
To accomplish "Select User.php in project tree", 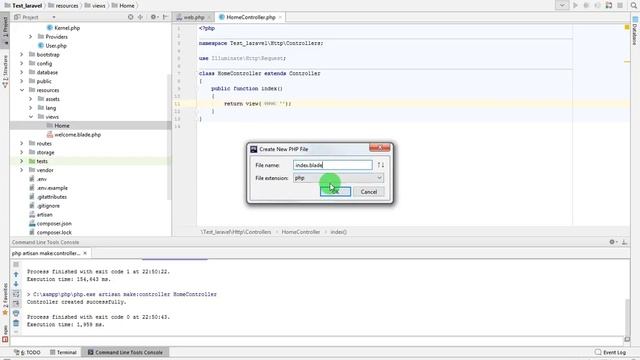I will 56,46.
